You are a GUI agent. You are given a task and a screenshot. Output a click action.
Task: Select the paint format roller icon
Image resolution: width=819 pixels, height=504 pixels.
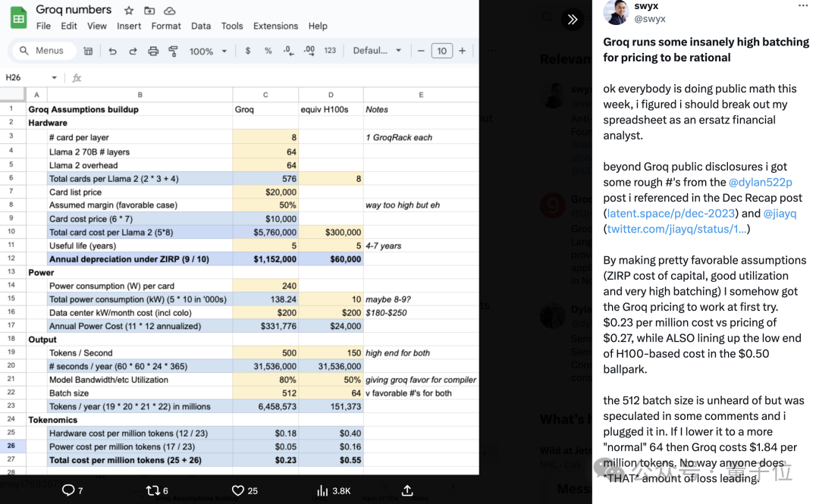click(x=173, y=51)
